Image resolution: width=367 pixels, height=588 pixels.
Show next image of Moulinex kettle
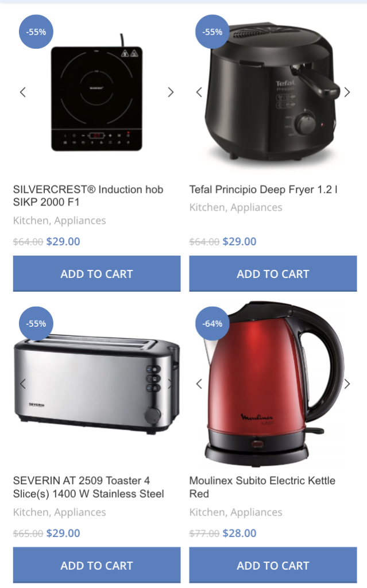347,384
